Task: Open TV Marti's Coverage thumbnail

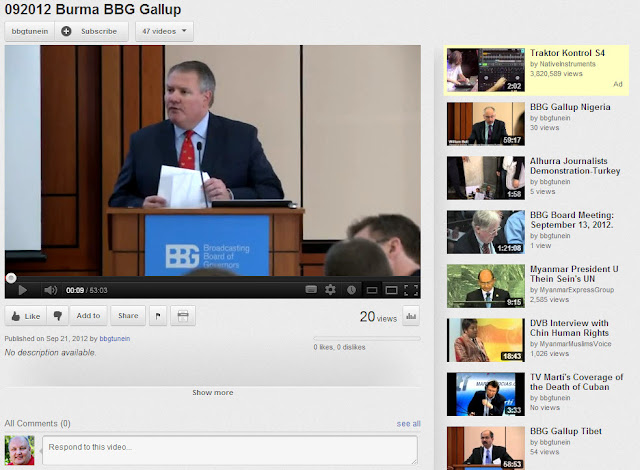Action: coord(486,394)
